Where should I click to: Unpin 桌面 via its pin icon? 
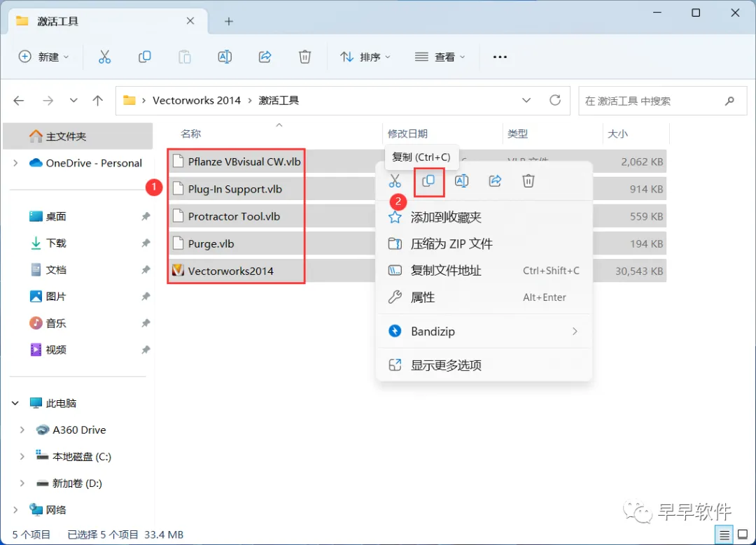146,216
